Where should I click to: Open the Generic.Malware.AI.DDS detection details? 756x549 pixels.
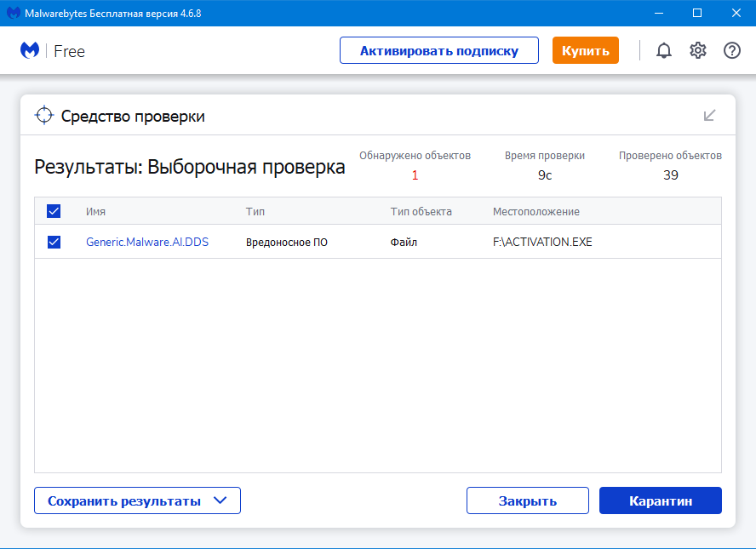(147, 242)
